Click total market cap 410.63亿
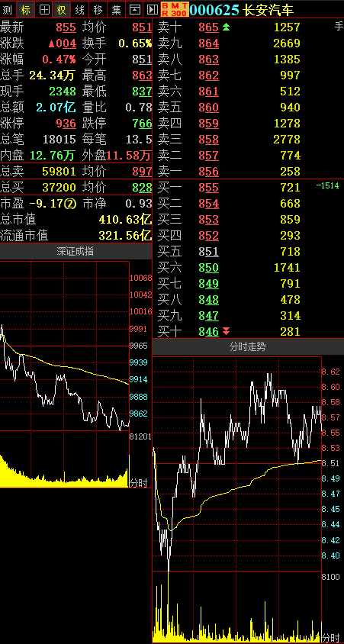This screenshot has width=344, height=644. (x=125, y=220)
